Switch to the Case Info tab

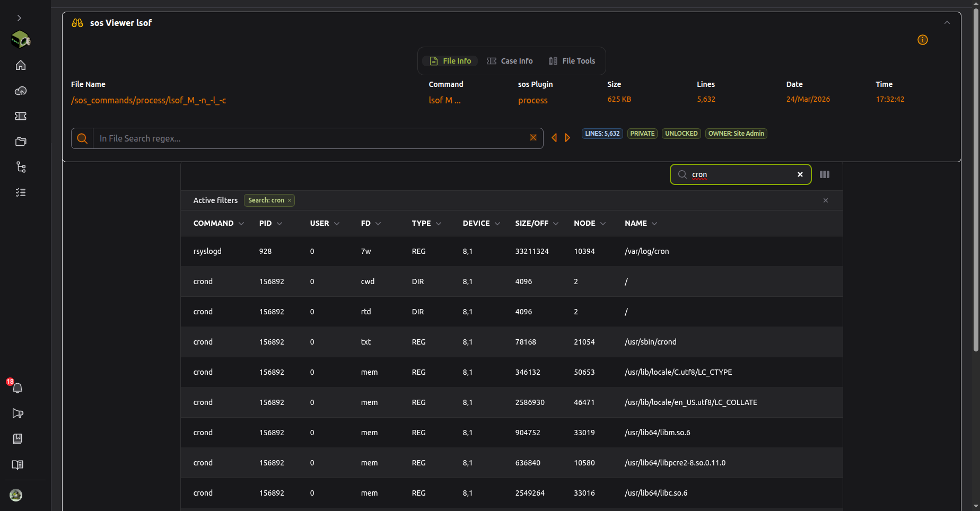510,61
